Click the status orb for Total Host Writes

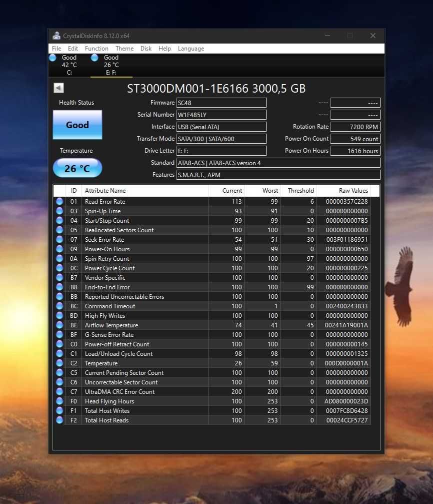click(59, 410)
